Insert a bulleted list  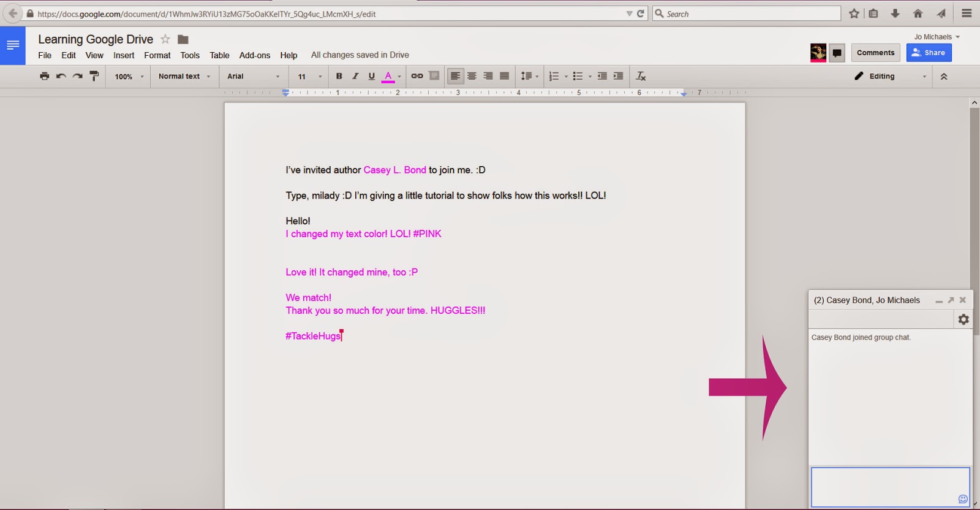click(578, 76)
